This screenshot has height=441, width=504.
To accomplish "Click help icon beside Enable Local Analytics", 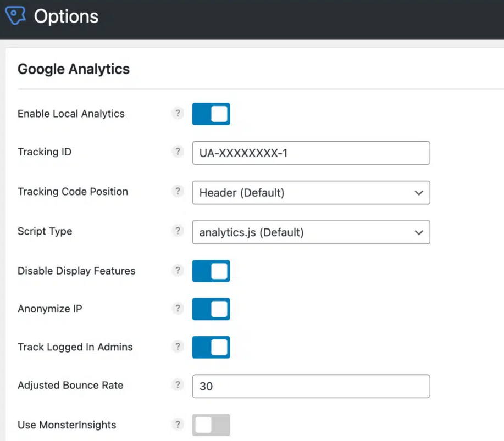I will (x=178, y=114).
